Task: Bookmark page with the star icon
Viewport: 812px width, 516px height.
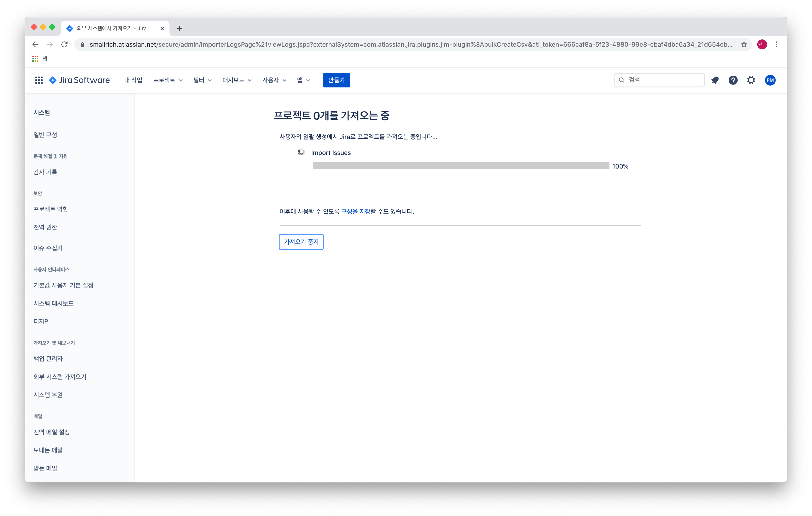Action: [744, 44]
